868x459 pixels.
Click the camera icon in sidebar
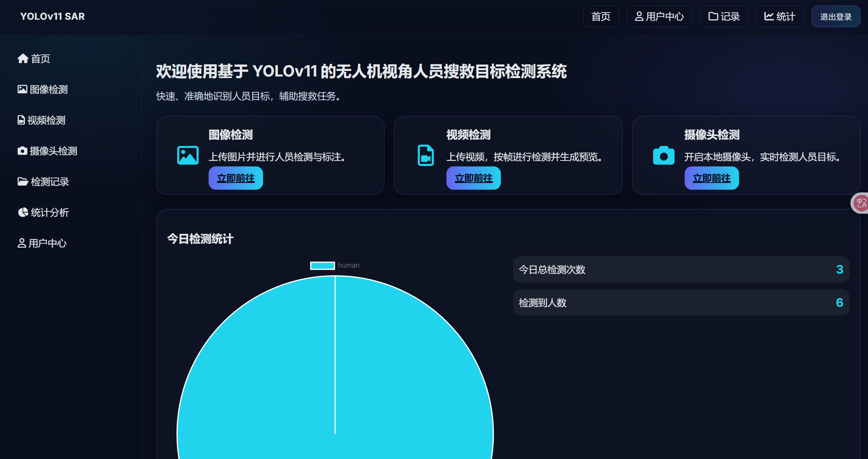coord(22,151)
